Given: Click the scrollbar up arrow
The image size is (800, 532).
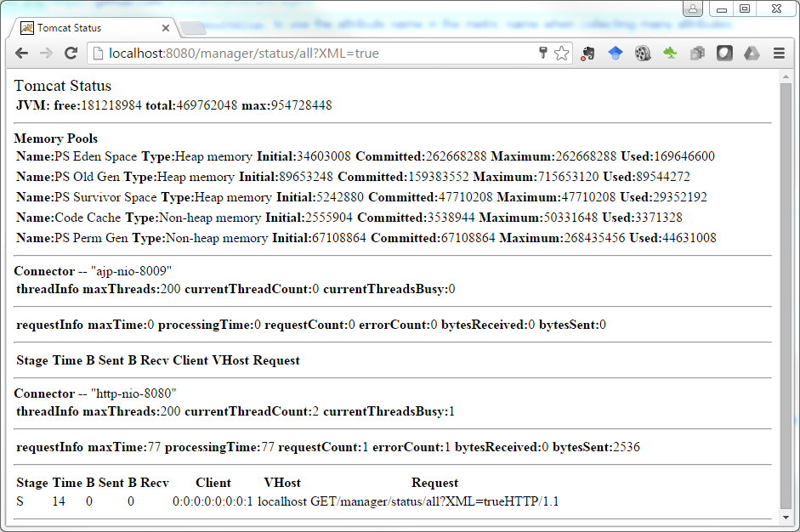Looking at the screenshot, I should coord(786,77).
